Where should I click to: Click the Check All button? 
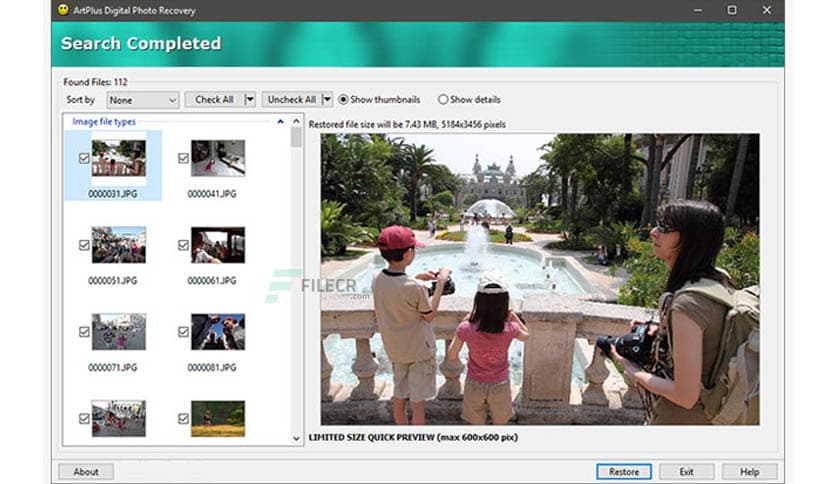[x=214, y=100]
